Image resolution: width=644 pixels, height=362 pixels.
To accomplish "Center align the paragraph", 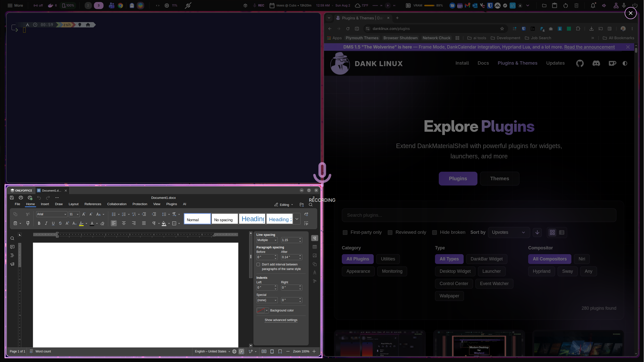I will click(124, 223).
